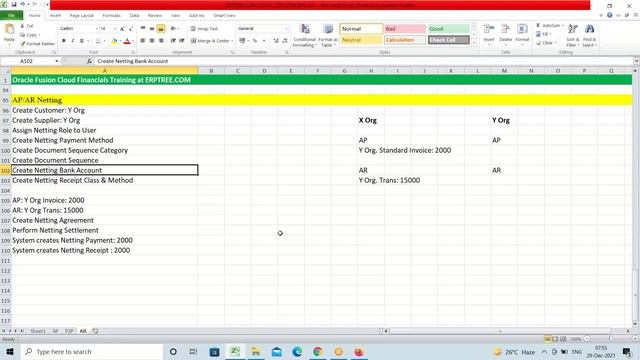Click the Increase Font Size icon
This screenshot has height=360, width=640.
coord(122,29)
